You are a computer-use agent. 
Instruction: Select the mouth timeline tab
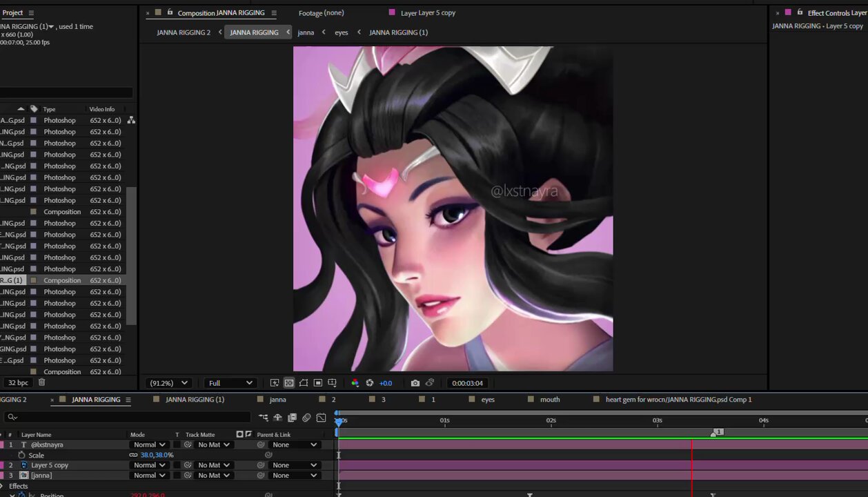(550, 400)
